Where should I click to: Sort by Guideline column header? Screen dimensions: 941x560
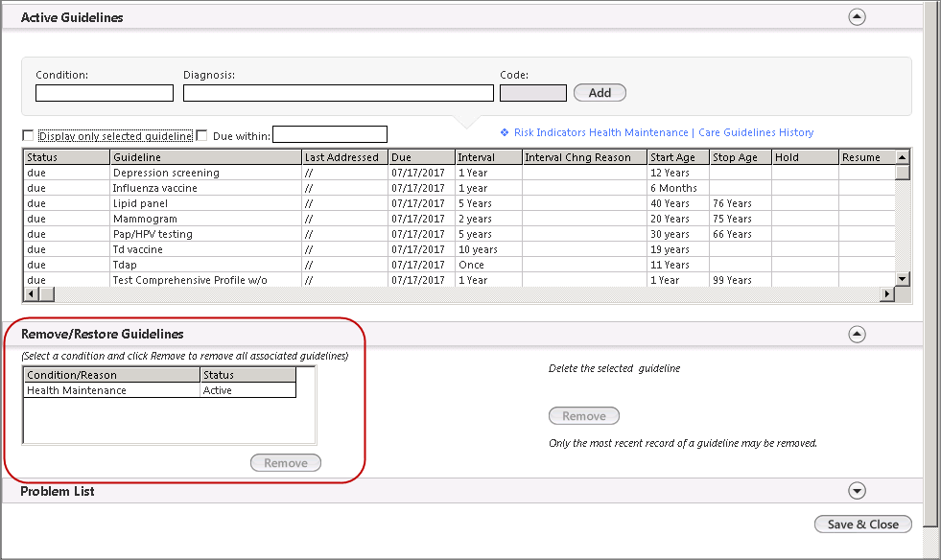click(x=206, y=157)
